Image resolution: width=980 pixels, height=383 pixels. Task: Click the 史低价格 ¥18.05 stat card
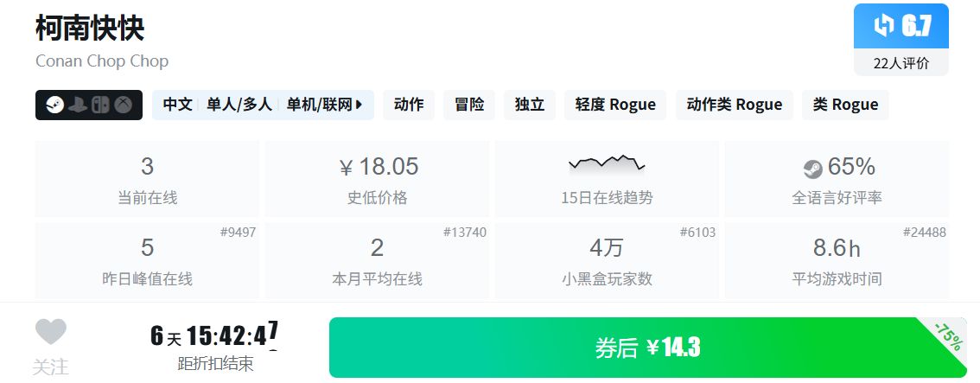point(377,178)
